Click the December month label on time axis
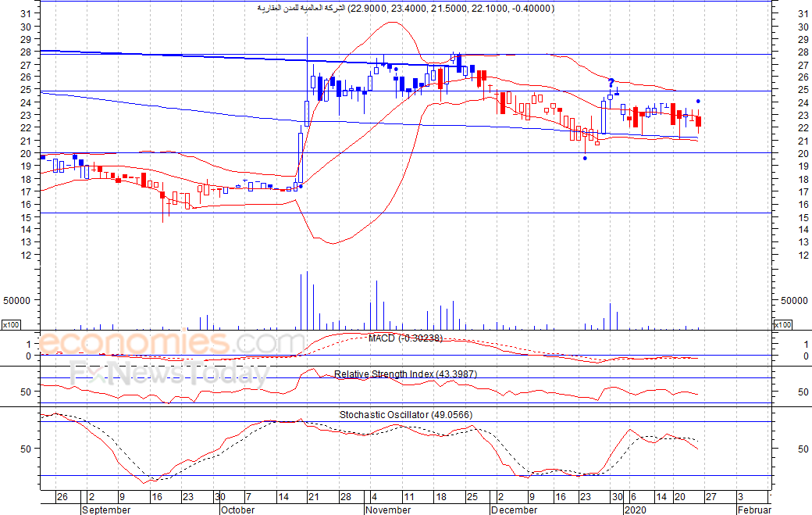This screenshot has height=515, width=812. pyautogui.click(x=515, y=510)
